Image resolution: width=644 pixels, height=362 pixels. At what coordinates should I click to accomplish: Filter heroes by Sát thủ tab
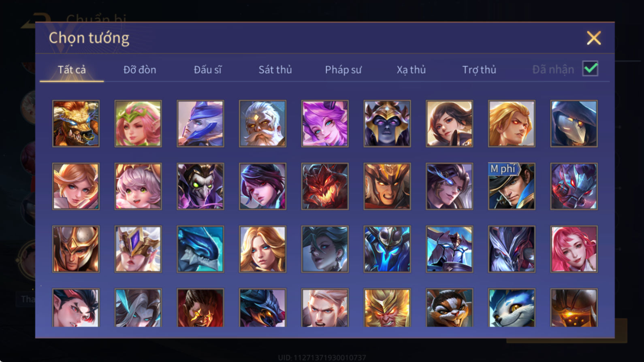click(275, 70)
